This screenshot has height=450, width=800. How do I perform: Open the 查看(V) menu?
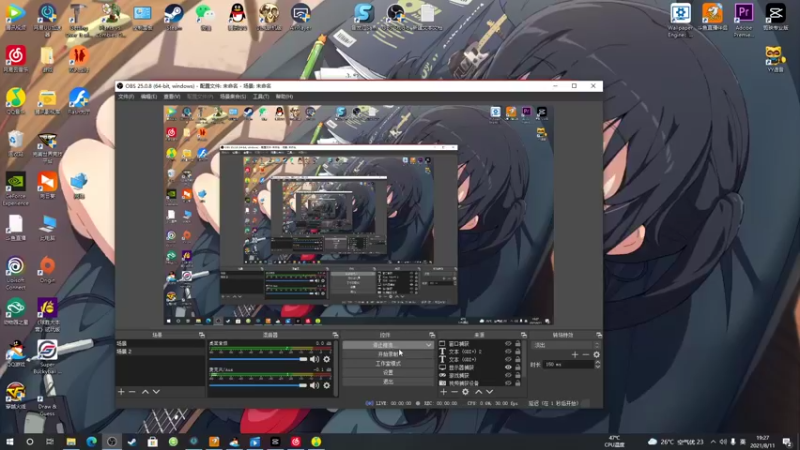171,96
